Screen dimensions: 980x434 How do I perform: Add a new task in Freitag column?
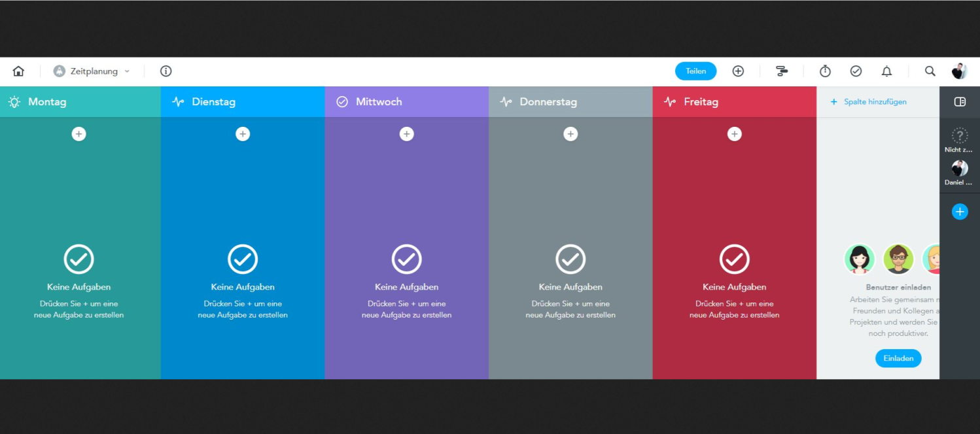coord(735,134)
